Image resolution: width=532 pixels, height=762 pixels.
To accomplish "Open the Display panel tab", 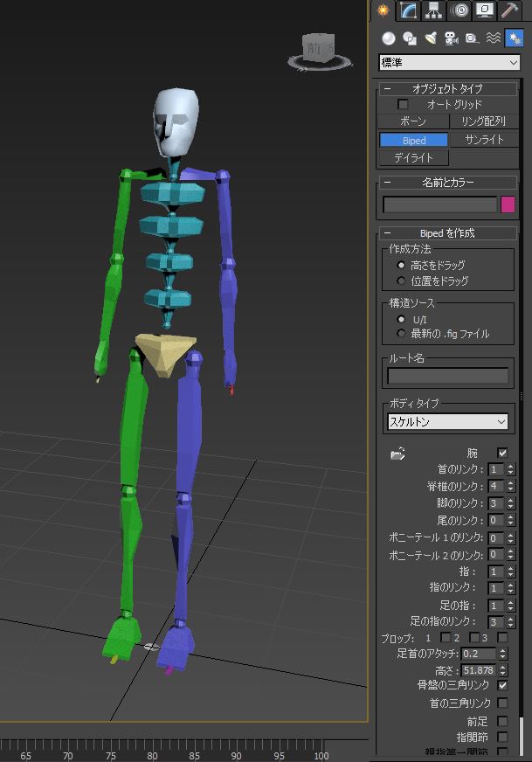I will coord(485,10).
